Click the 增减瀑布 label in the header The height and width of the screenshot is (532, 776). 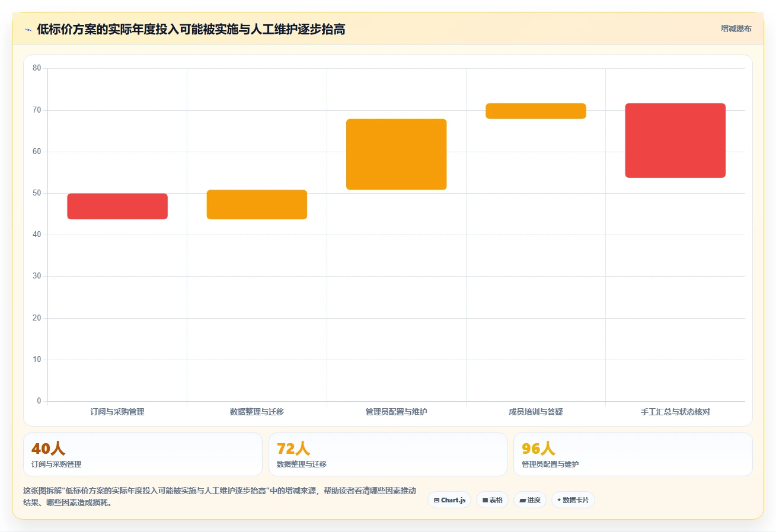(x=736, y=28)
